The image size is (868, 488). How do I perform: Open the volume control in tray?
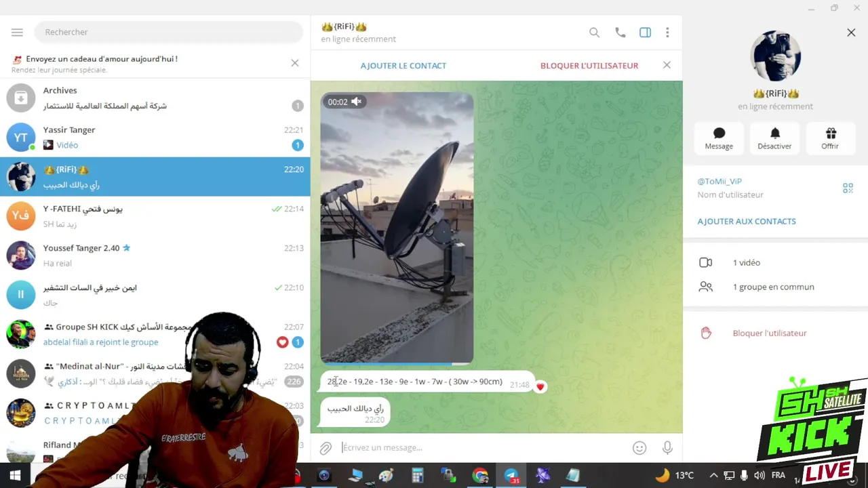[x=759, y=476]
